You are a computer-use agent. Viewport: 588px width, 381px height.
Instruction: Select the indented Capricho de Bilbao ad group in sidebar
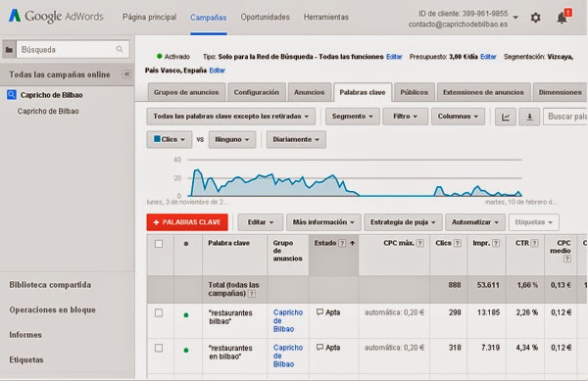(x=48, y=112)
